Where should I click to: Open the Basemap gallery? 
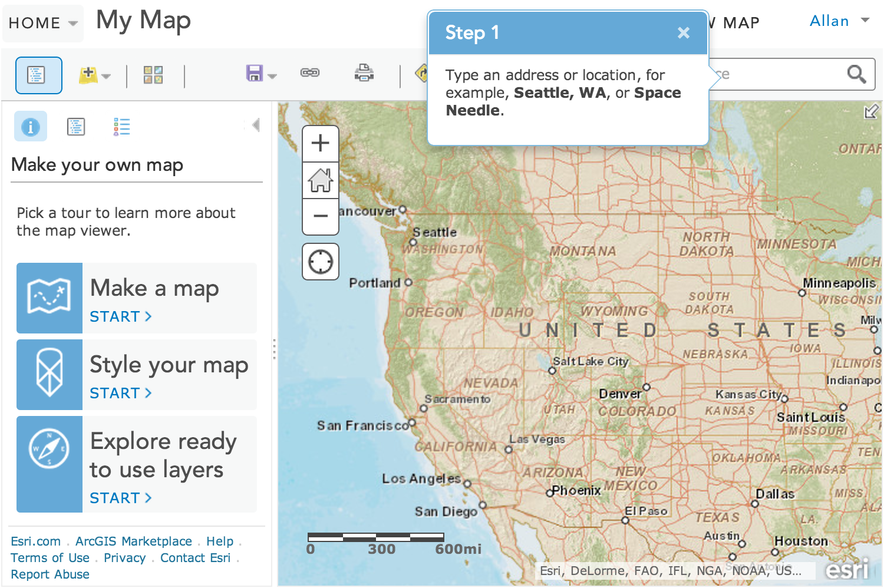pos(153,75)
